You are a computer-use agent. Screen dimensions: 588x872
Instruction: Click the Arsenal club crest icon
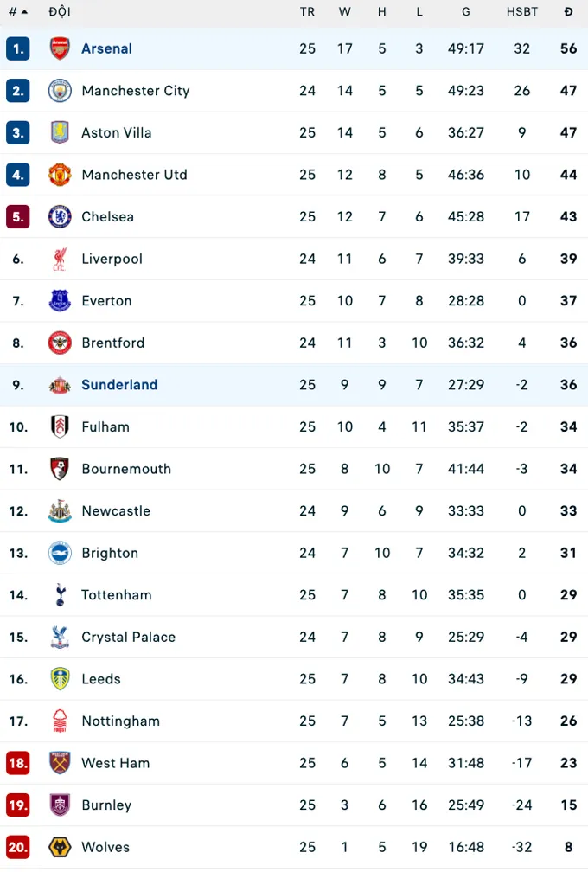coord(60,48)
